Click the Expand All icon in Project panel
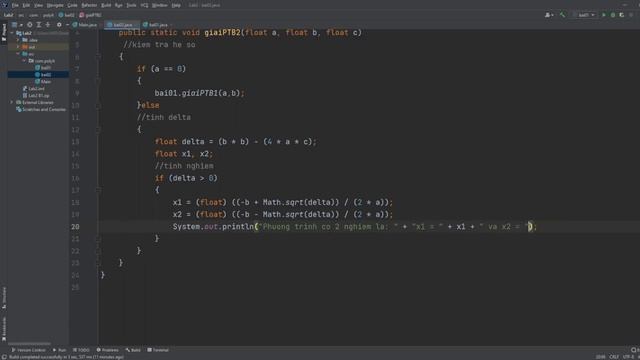The height and width of the screenshot is (360, 640). (39, 25)
